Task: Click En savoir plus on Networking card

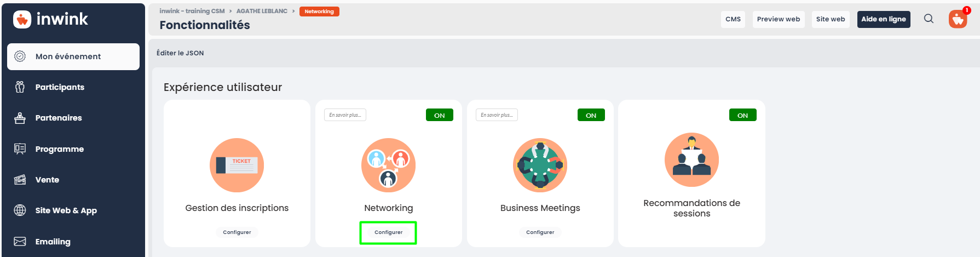Action: pyautogui.click(x=345, y=115)
